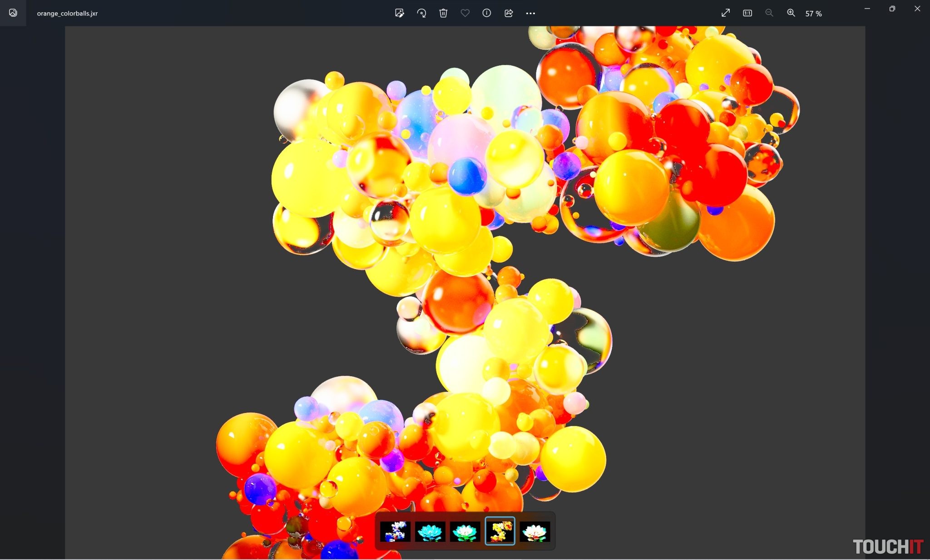Select the orange colorballs thumbnail
This screenshot has height=560, width=930.
(500, 531)
